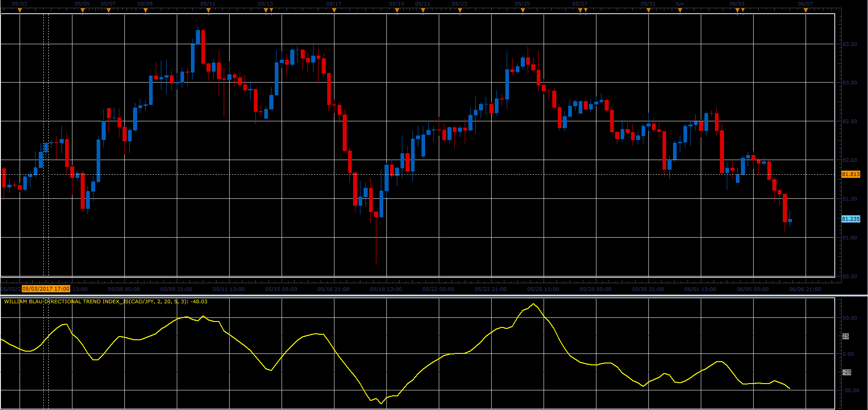The width and height of the screenshot is (868, 410).
Task: Click the orange triangle marker below 05/25
Action: 523,10
